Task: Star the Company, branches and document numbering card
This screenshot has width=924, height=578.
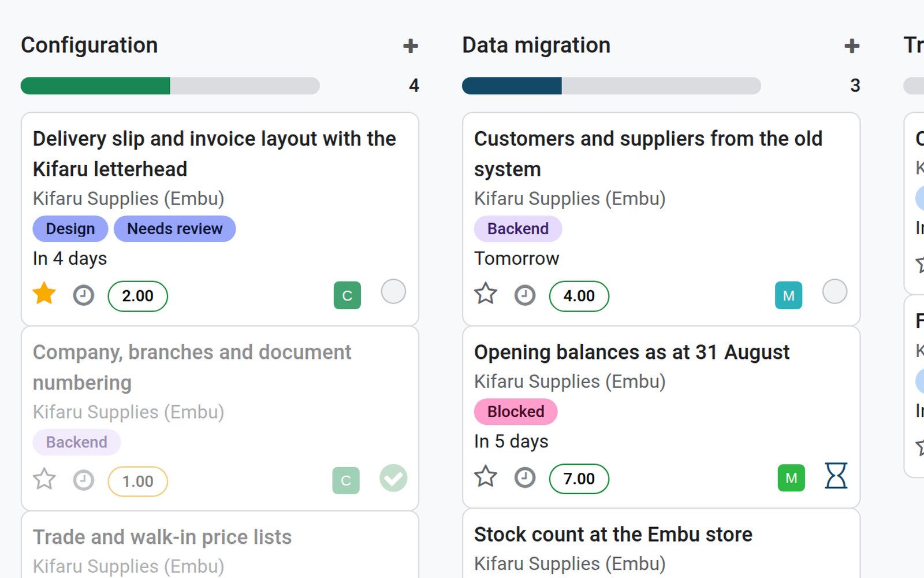Action: click(x=44, y=479)
